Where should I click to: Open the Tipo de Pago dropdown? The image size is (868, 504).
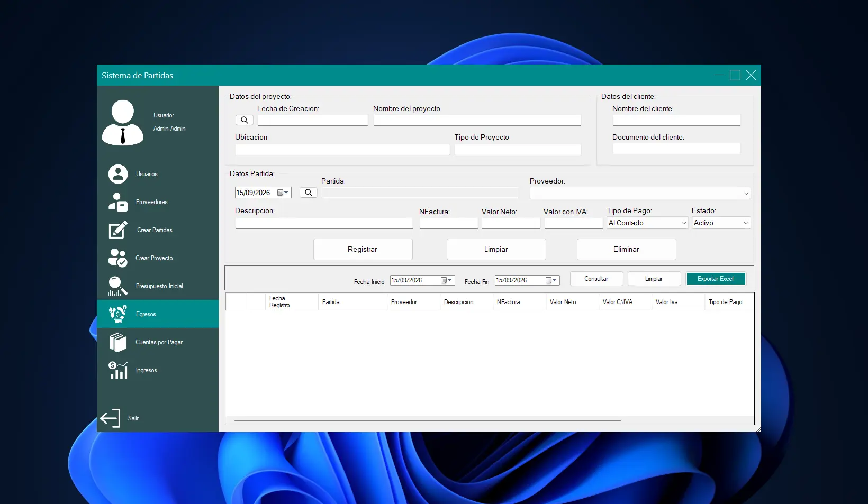683,223
